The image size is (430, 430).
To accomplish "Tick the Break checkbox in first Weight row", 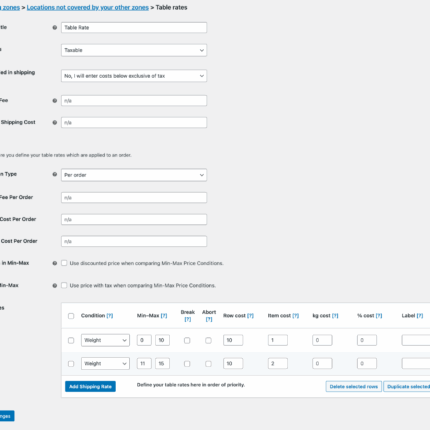I will pos(187,340).
